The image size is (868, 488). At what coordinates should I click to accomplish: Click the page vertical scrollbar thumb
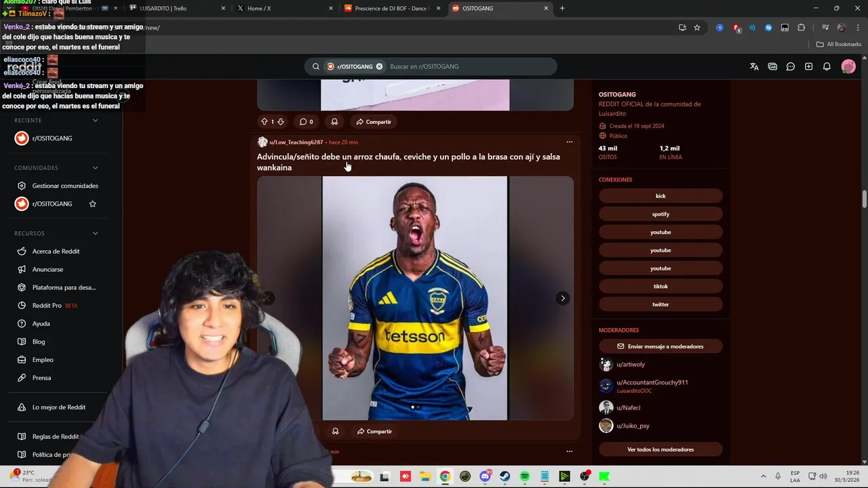pos(864,200)
